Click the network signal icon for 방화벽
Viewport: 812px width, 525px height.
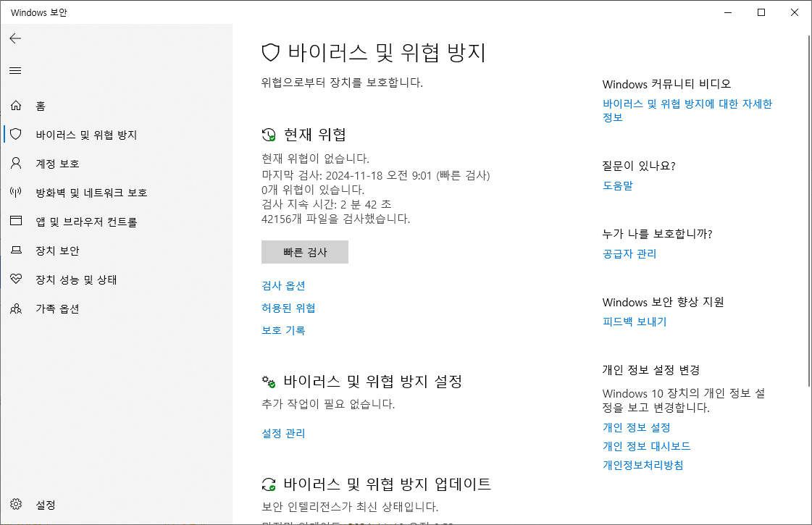point(16,193)
